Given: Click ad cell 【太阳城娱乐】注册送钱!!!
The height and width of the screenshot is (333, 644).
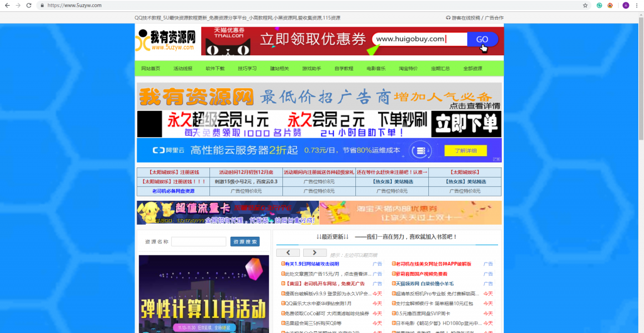Looking at the screenshot, I should [174, 182].
